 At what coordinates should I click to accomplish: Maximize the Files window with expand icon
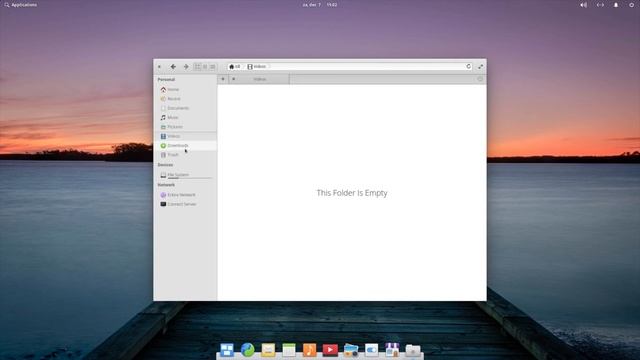click(x=480, y=67)
